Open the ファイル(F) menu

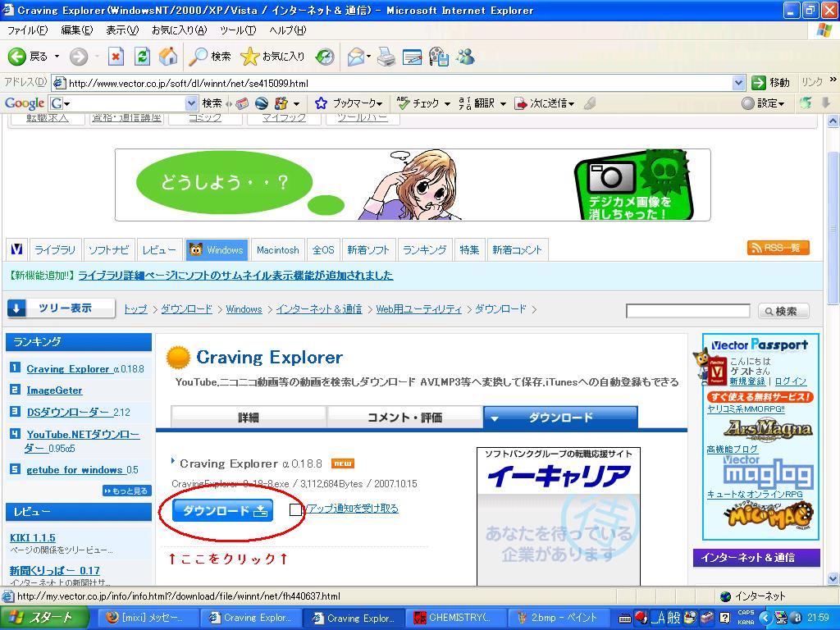tap(27, 30)
